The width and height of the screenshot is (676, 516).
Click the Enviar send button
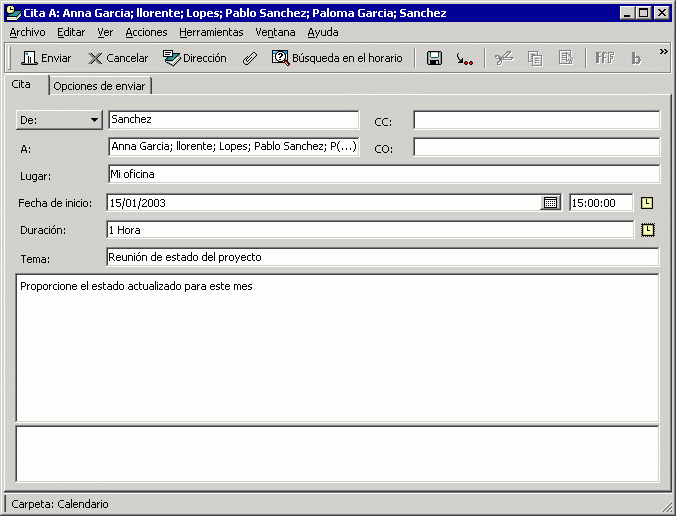pyautogui.click(x=46, y=58)
